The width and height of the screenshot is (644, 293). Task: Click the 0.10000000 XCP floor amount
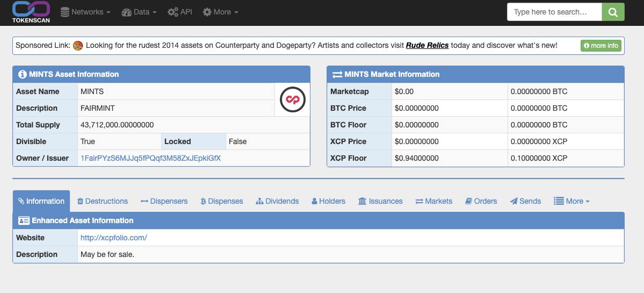tap(539, 158)
